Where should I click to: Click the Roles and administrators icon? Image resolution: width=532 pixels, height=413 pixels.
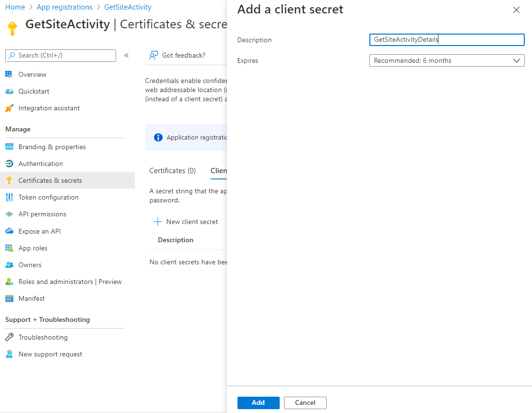tap(9, 282)
